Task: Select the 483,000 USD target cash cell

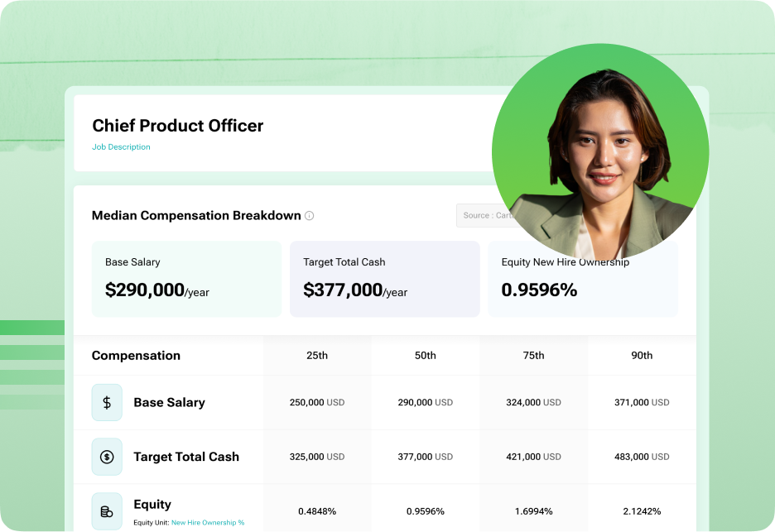Action: click(642, 457)
